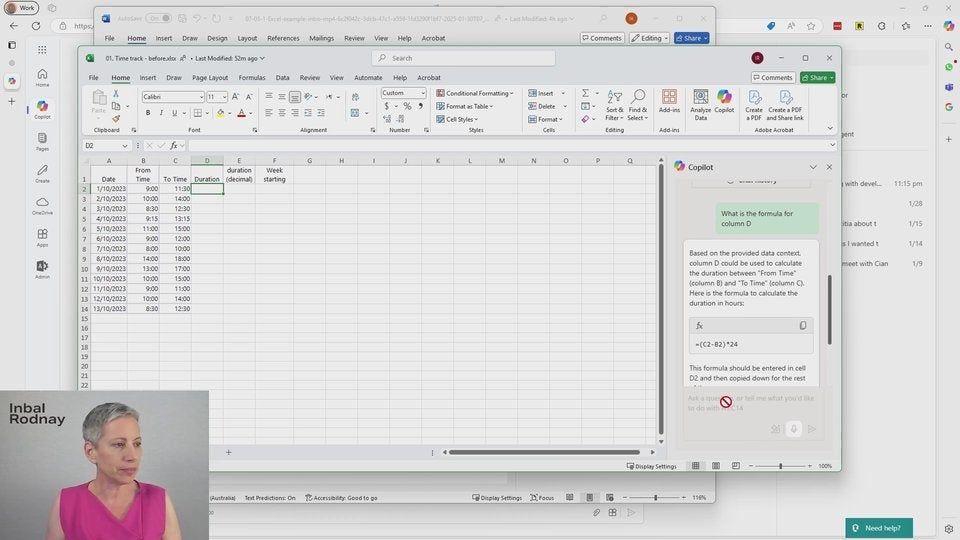Open the References tab in Word window

tap(283, 38)
